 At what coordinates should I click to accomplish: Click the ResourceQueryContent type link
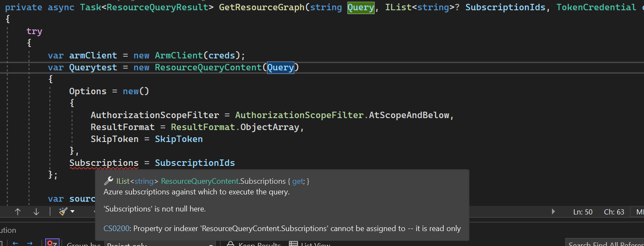(199, 181)
